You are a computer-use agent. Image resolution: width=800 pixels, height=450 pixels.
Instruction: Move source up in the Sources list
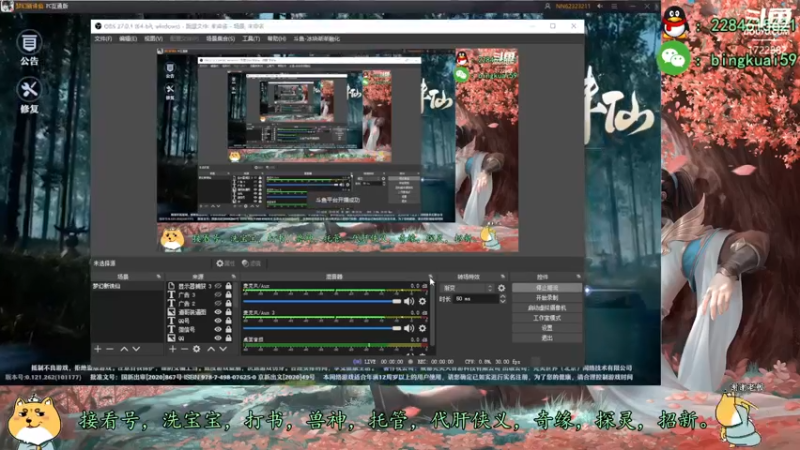211,349
